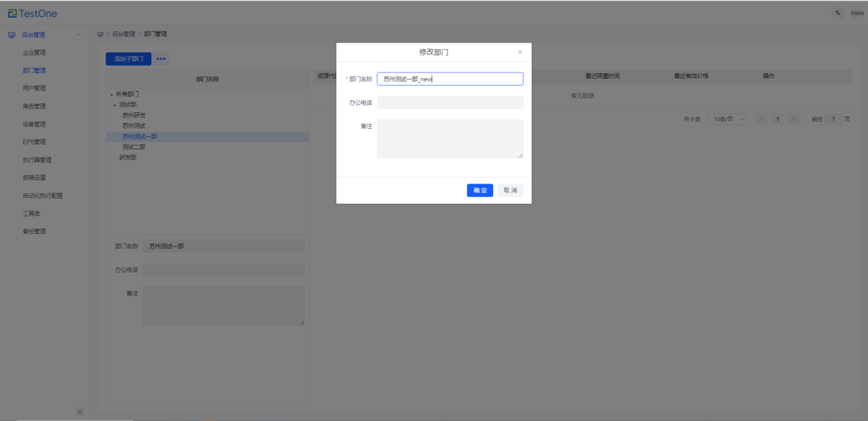
Task: Select page 1 in pagination
Action: pos(778,119)
